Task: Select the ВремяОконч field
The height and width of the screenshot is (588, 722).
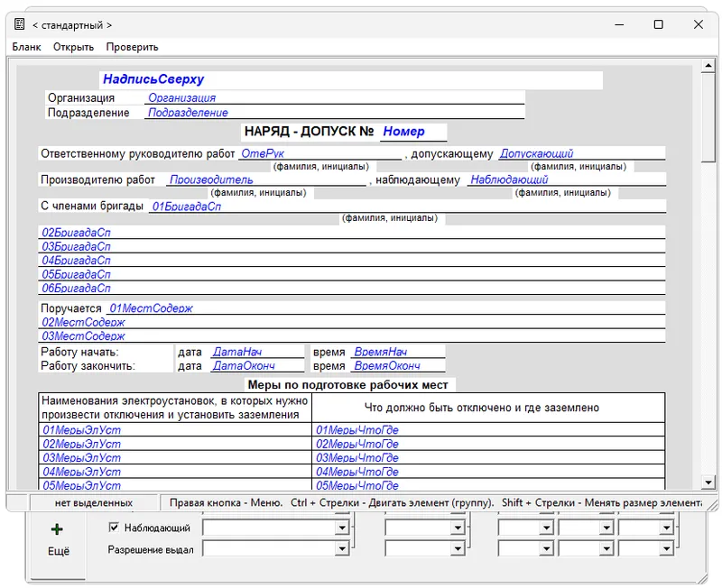Action: 398,366
